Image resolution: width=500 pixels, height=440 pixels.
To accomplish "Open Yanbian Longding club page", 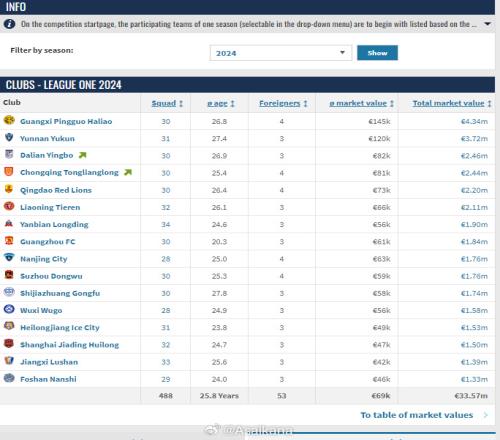I will click(54, 224).
